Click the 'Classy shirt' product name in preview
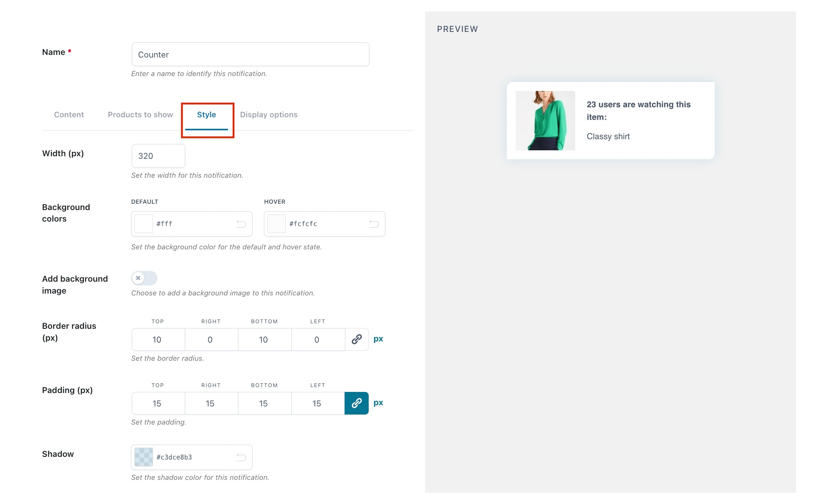825x504 pixels. tap(608, 137)
